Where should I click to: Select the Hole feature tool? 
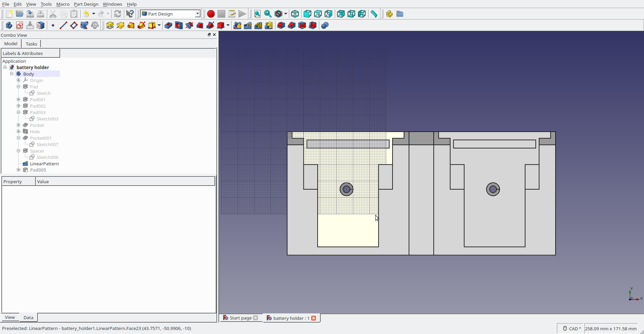pos(179,26)
